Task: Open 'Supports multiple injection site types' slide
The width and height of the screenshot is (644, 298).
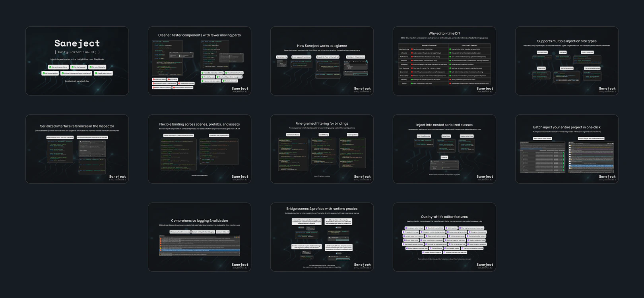Action: coord(567,61)
